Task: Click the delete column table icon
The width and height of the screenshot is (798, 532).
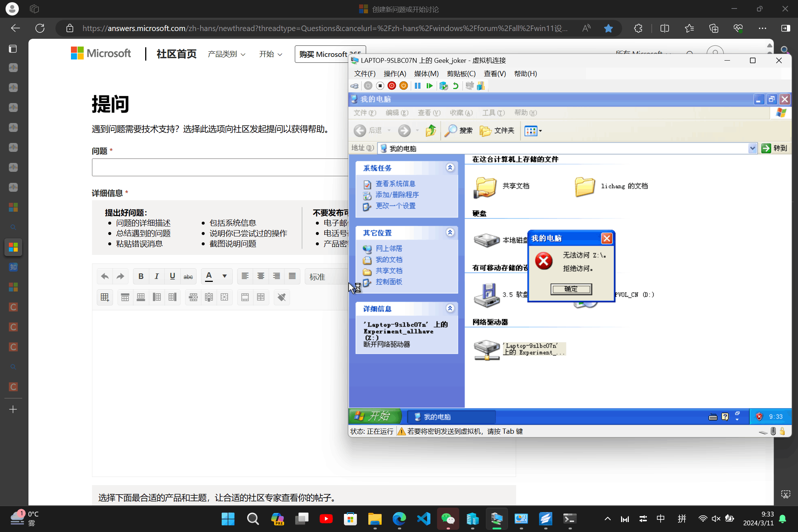Action: click(209, 297)
